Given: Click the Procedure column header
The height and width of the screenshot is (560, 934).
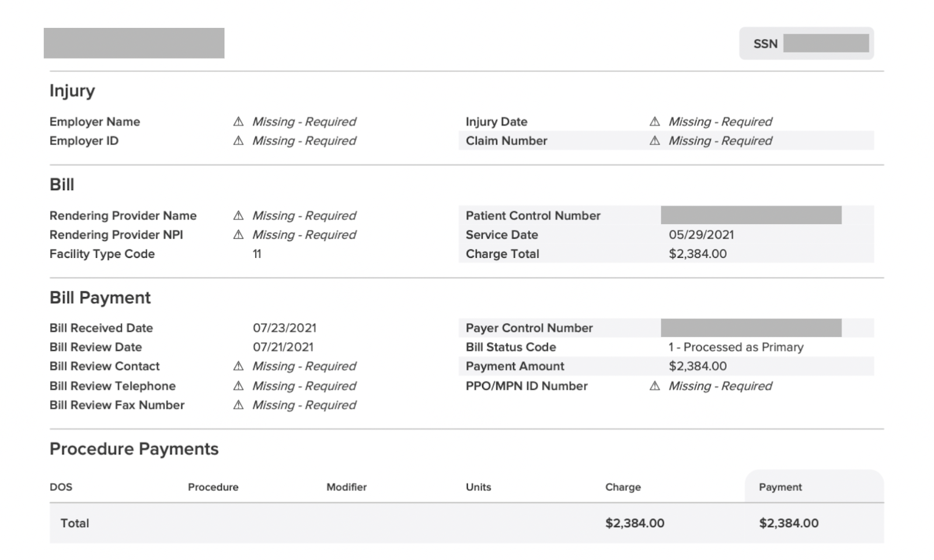Looking at the screenshot, I should [213, 487].
